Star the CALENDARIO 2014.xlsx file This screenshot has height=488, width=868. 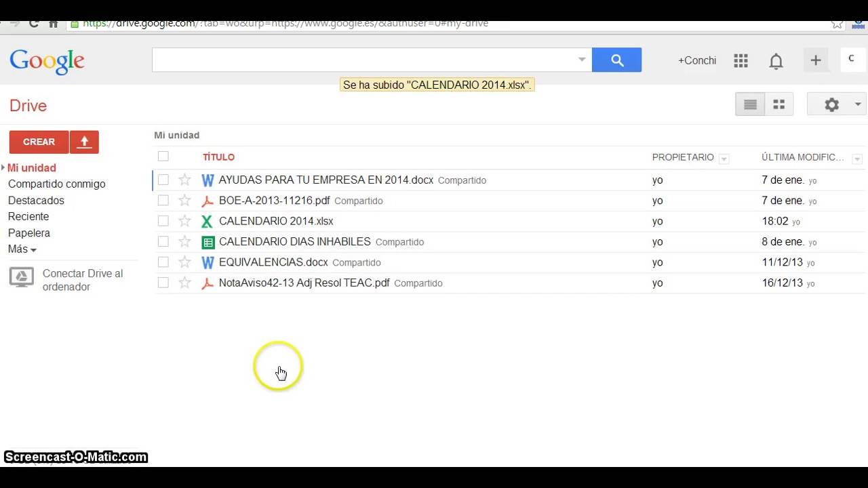click(x=184, y=221)
